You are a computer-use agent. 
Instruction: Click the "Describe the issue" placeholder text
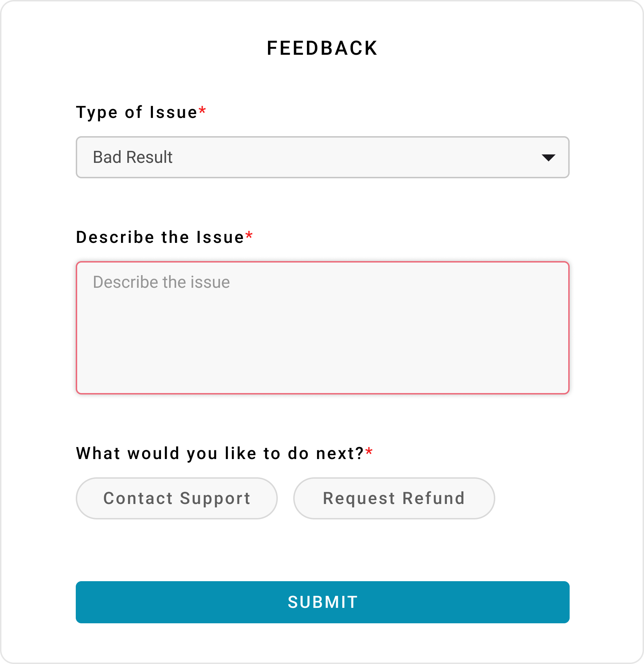coord(161,282)
